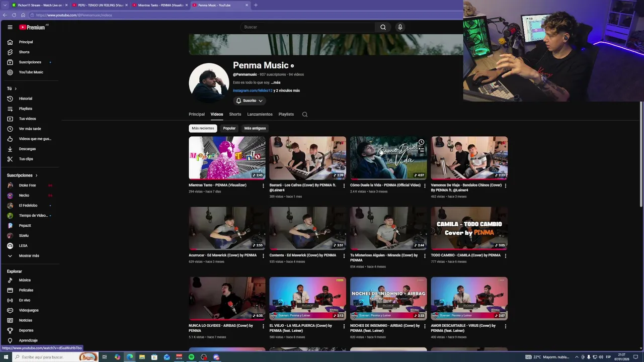The height and width of the screenshot is (362, 644).
Task: Expand the Suscripciones section header
Action: [22, 175]
